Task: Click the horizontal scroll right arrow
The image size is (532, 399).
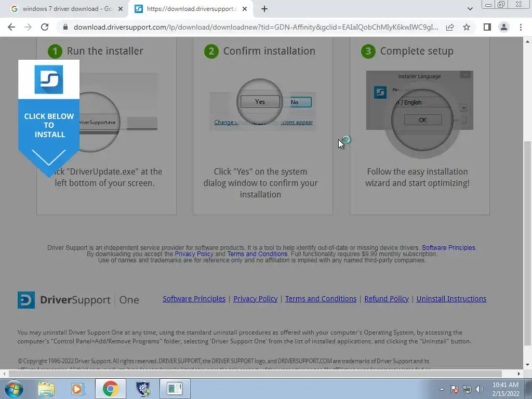Action: [x=519, y=374]
